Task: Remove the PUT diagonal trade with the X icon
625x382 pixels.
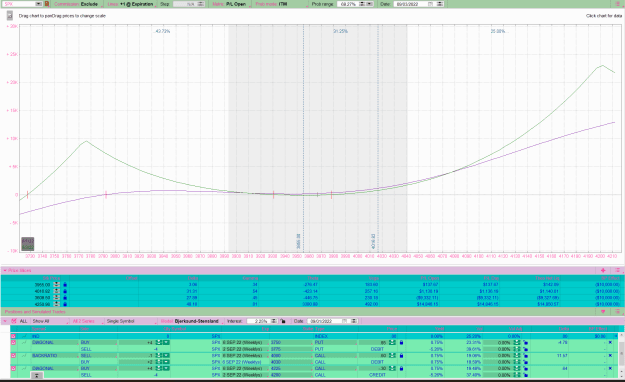Action: tap(610, 343)
